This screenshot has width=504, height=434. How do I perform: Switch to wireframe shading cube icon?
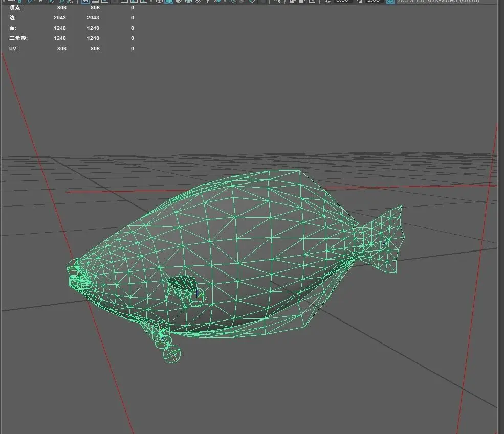159,2
